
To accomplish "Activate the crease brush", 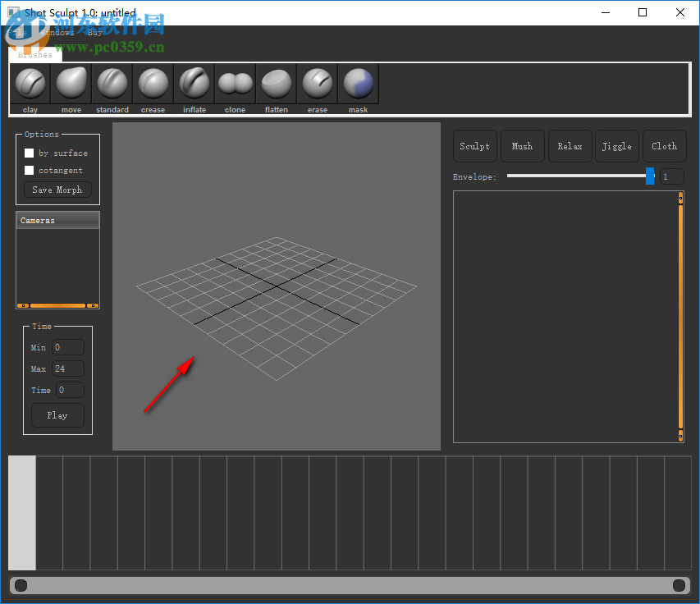I will tap(153, 84).
